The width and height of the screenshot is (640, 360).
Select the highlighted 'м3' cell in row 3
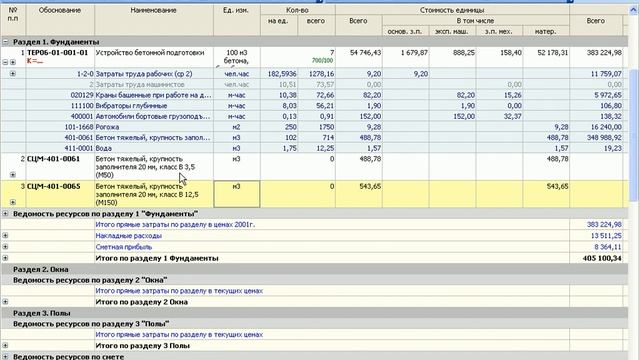point(237,194)
